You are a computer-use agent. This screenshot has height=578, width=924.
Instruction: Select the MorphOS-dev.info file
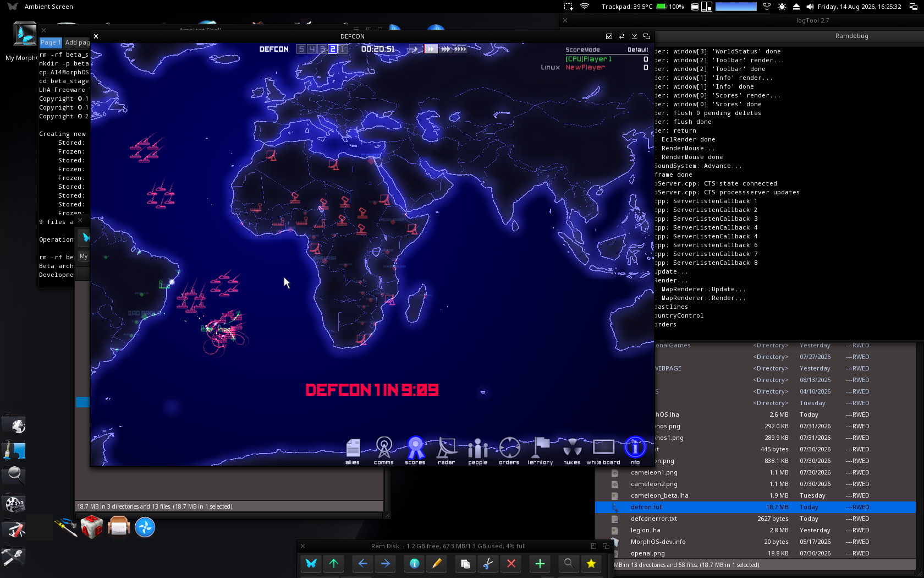[755, 542]
